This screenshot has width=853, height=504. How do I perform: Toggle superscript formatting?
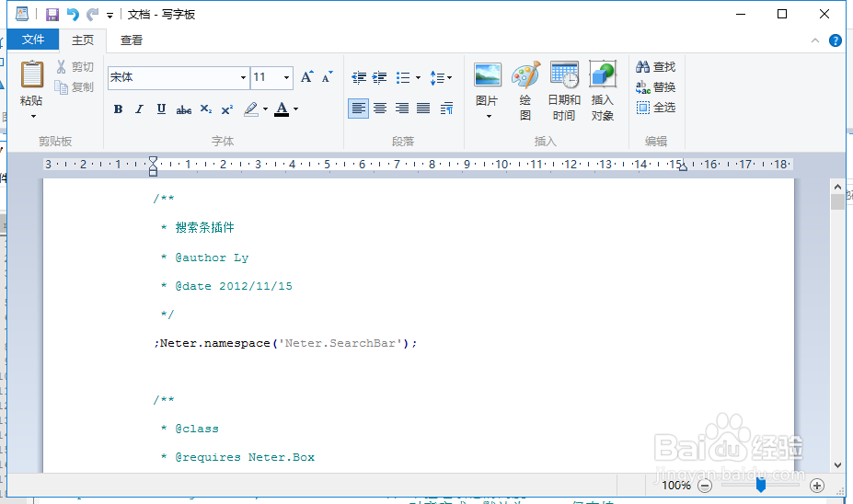point(227,109)
